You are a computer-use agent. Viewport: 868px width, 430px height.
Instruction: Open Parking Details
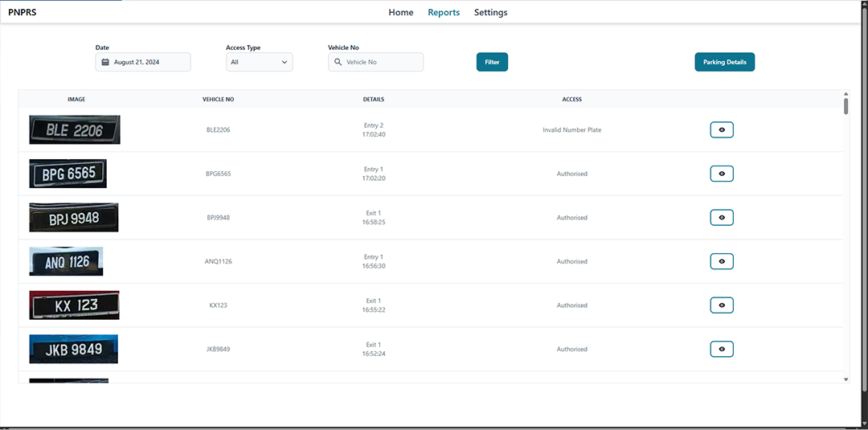[724, 62]
